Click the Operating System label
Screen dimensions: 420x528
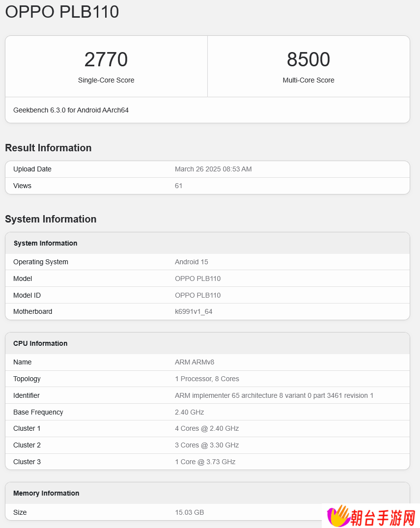click(41, 262)
